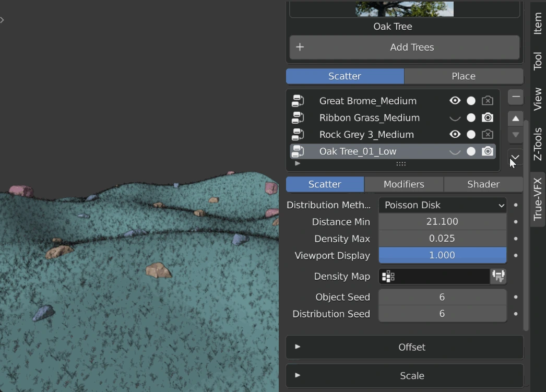Switch to the Modifiers tab

[403, 184]
